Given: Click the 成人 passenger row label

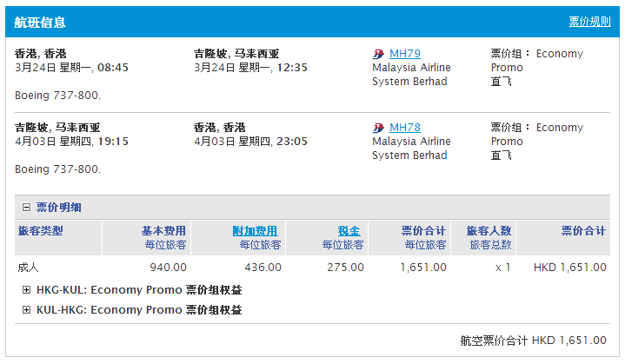Looking at the screenshot, I should (29, 268).
